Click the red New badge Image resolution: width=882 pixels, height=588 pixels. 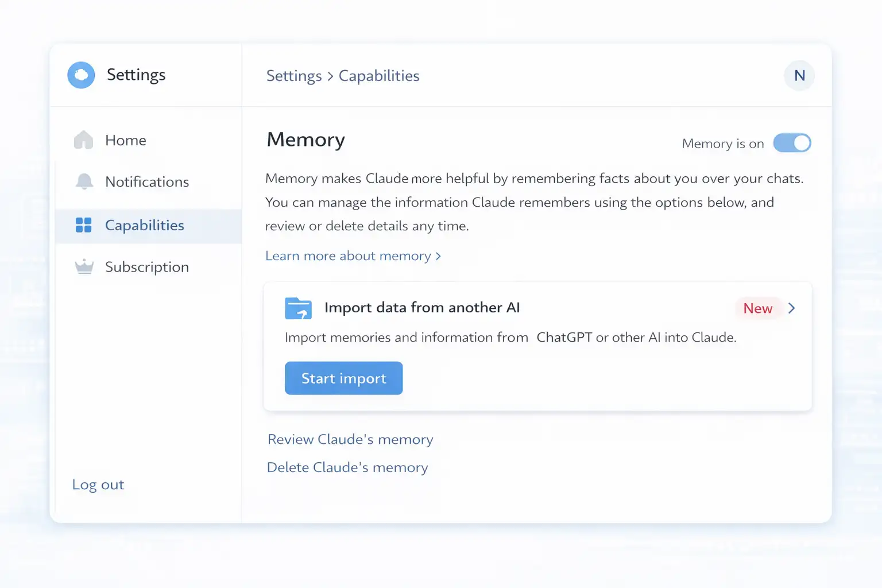757,308
